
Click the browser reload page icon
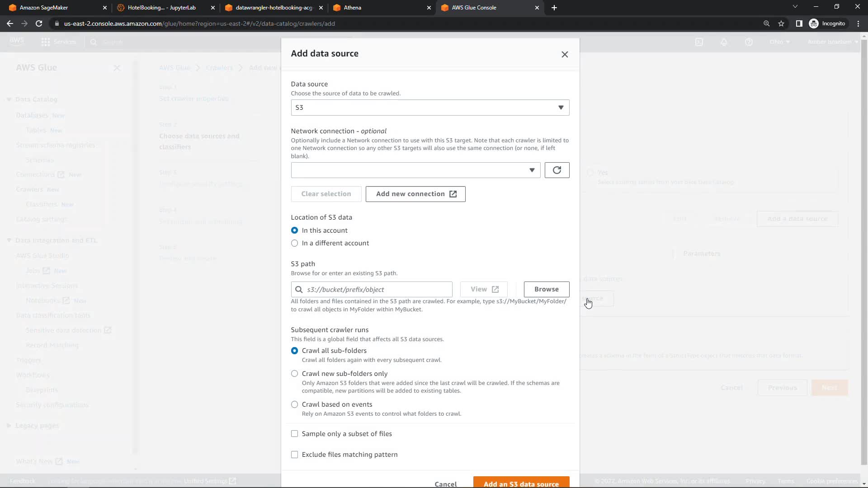point(39,23)
